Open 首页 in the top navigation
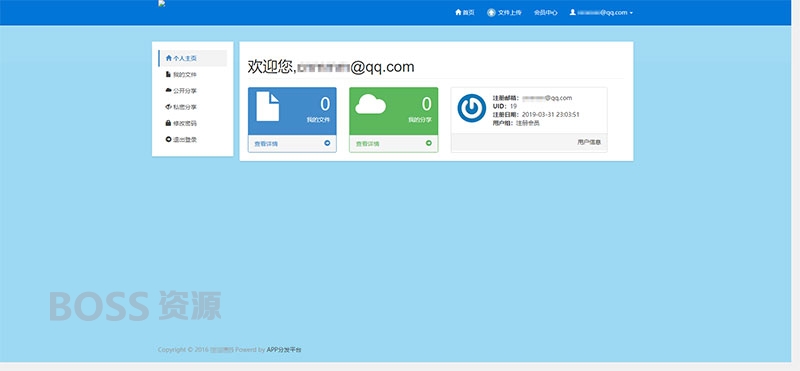 coord(465,12)
